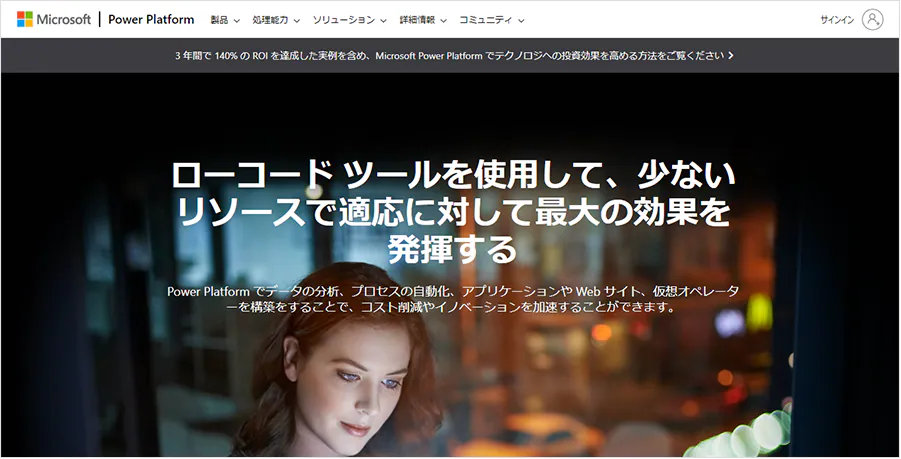Click the Power Platform brand link
This screenshot has height=459, width=901.
click(x=151, y=20)
